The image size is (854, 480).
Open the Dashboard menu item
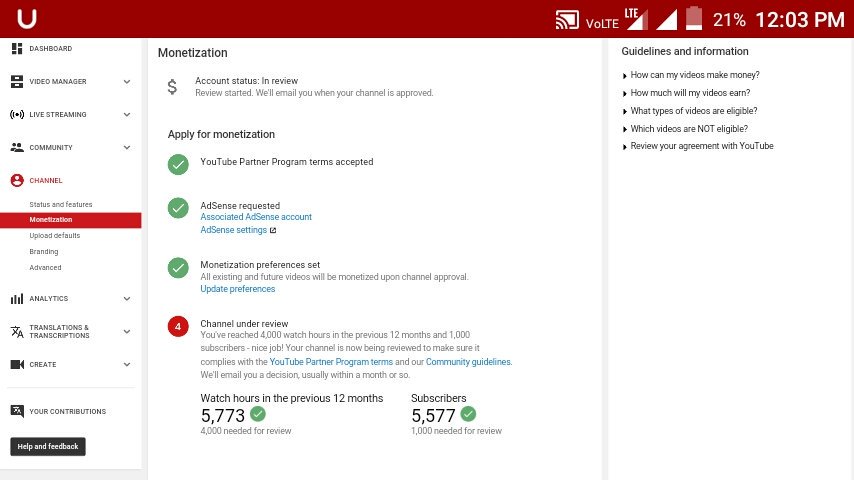51,48
